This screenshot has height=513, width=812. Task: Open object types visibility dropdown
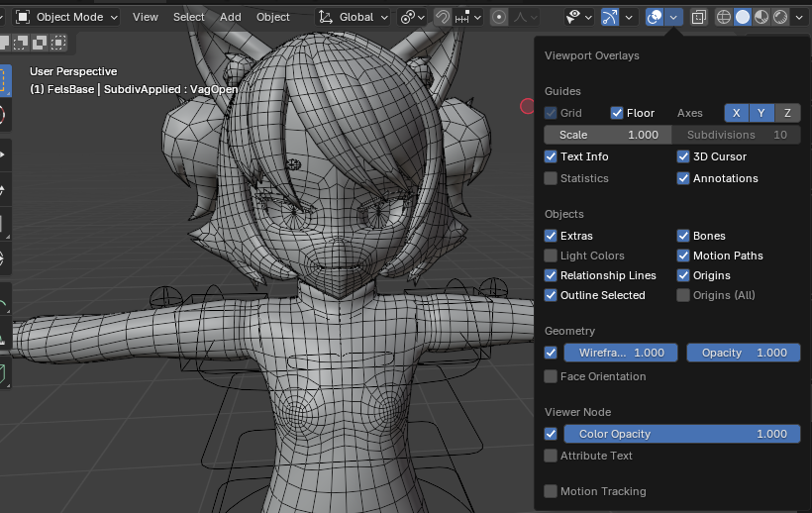pyautogui.click(x=578, y=17)
